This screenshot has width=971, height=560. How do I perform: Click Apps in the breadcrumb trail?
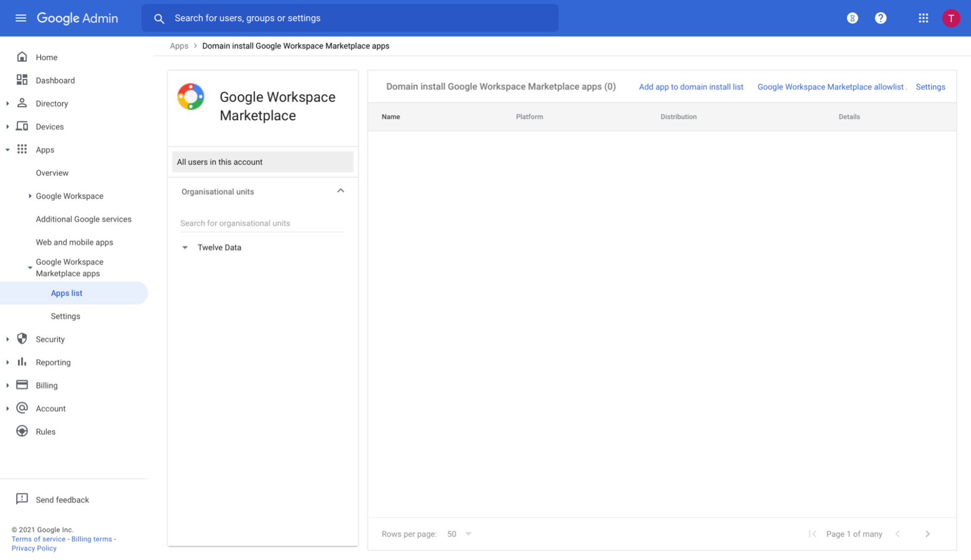(179, 46)
